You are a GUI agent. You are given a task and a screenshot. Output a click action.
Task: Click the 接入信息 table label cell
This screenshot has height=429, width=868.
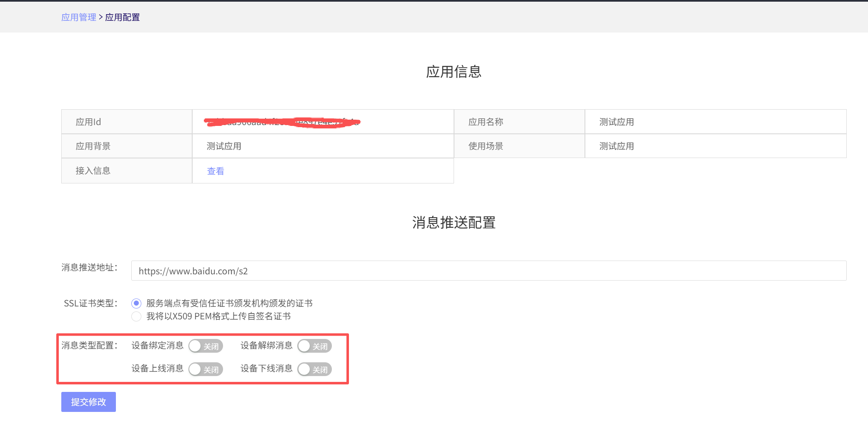93,171
